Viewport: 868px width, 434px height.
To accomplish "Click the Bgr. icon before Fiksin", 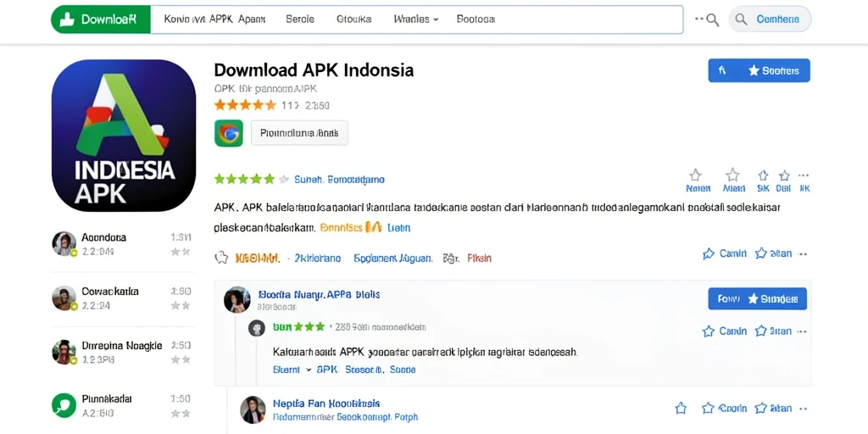I will (x=451, y=258).
